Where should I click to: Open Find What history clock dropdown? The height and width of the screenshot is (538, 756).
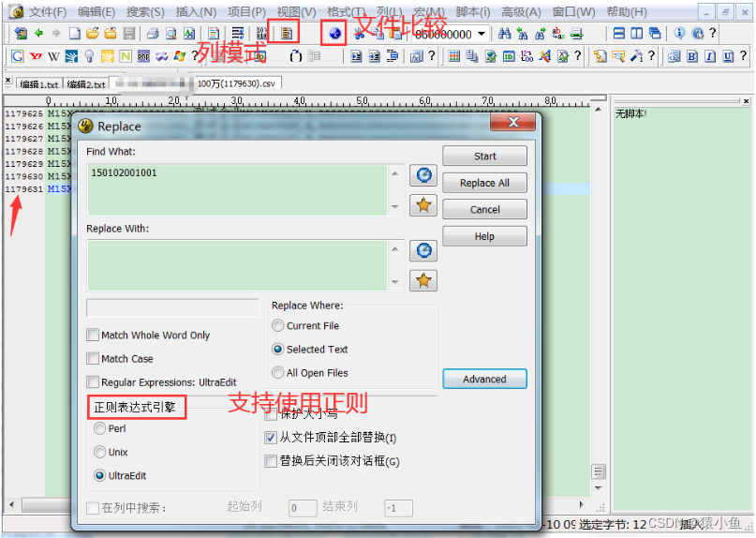tap(423, 175)
